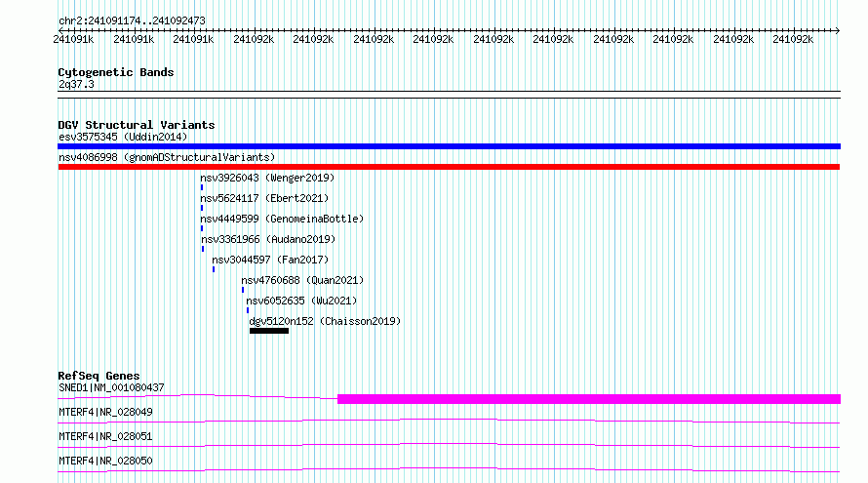The image size is (868, 483).
Task: Click the blue marker under nsv4760688
Action: [x=243, y=290]
